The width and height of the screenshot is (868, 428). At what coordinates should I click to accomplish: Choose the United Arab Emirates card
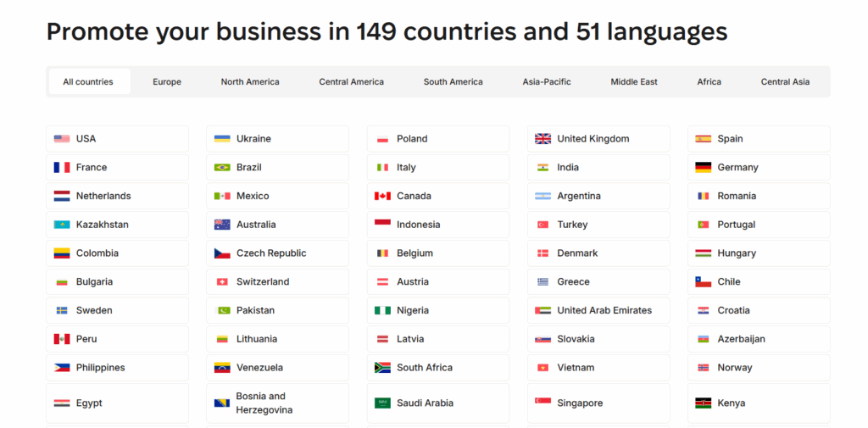click(x=598, y=311)
